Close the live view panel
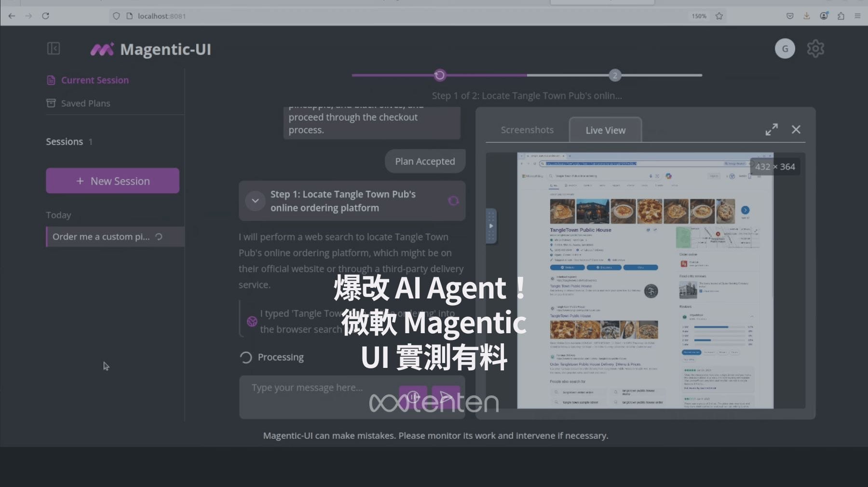The image size is (868, 487). (x=796, y=129)
